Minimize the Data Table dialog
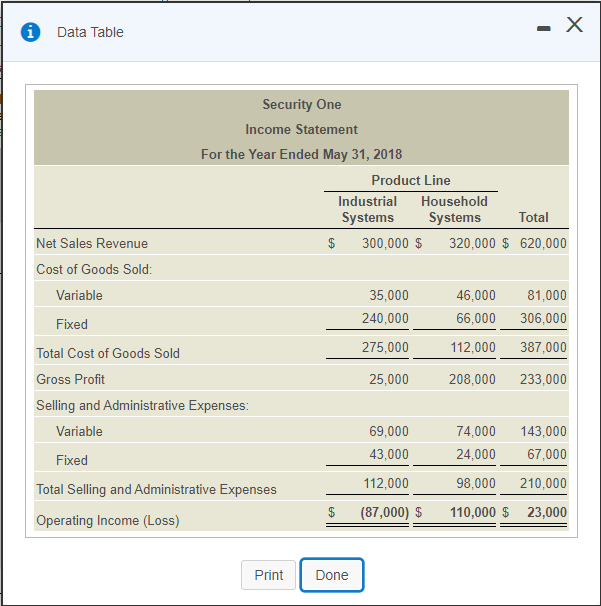This screenshot has height=606, width=601. pyautogui.click(x=543, y=28)
